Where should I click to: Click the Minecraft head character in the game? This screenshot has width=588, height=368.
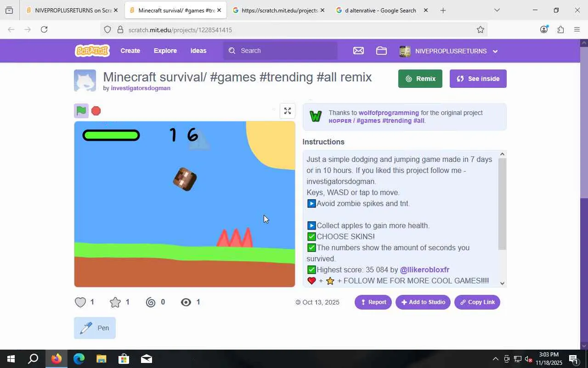185,179
